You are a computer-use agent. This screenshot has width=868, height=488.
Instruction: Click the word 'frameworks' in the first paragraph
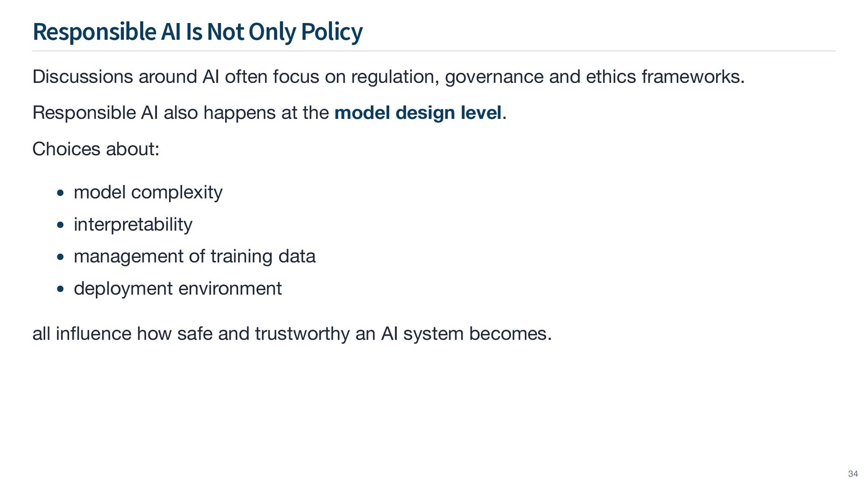point(690,77)
